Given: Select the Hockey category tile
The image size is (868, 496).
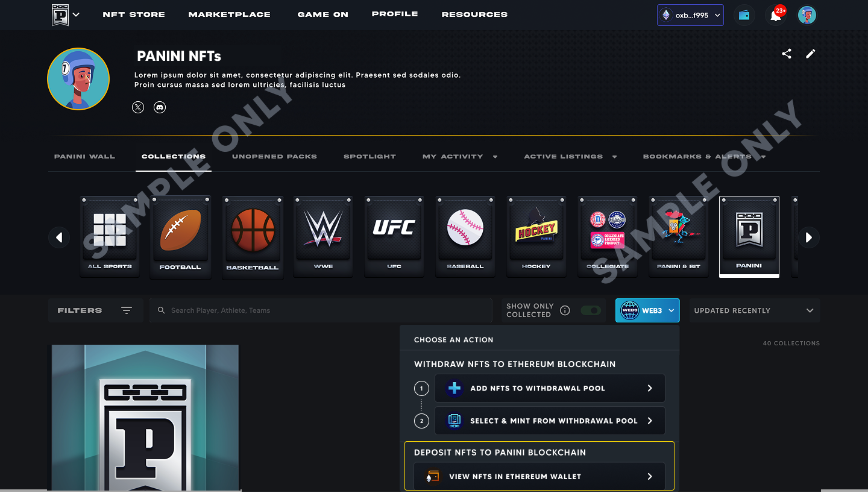Looking at the screenshot, I should click(536, 236).
